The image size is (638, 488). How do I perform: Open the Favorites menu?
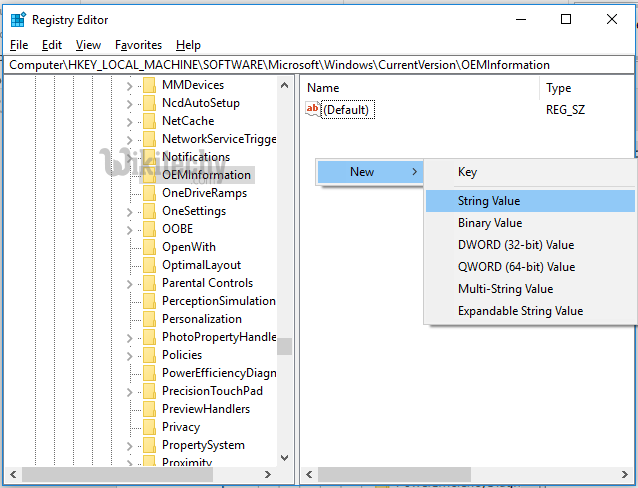click(138, 45)
